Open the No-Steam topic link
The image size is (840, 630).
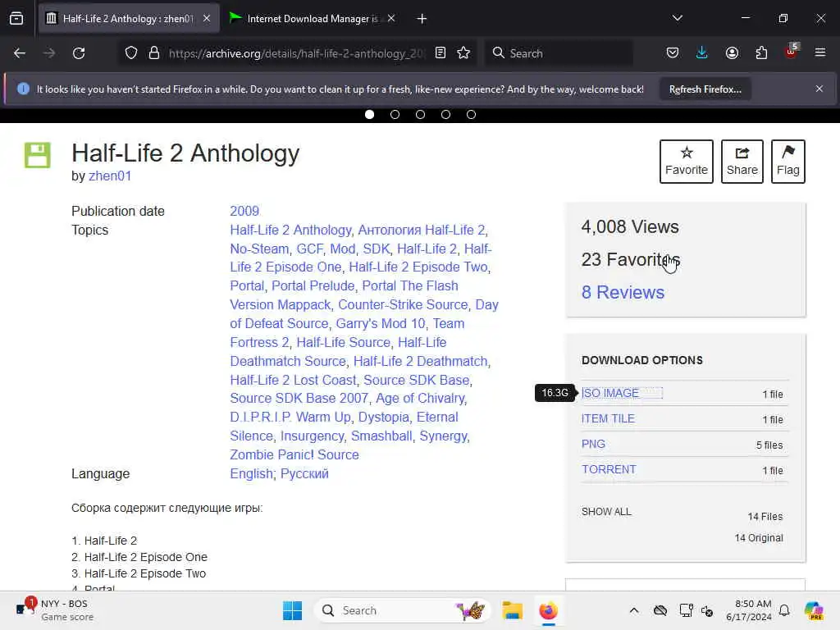(259, 249)
